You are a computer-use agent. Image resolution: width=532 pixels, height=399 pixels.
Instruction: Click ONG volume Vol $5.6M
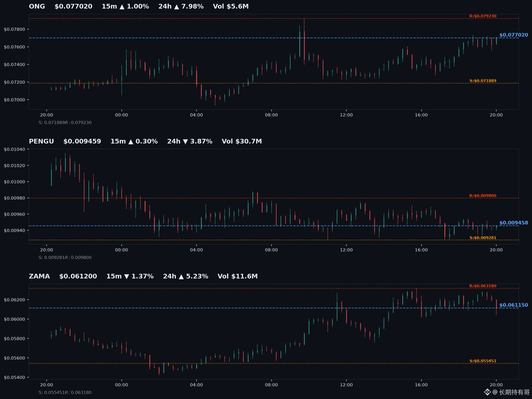pos(231,6)
